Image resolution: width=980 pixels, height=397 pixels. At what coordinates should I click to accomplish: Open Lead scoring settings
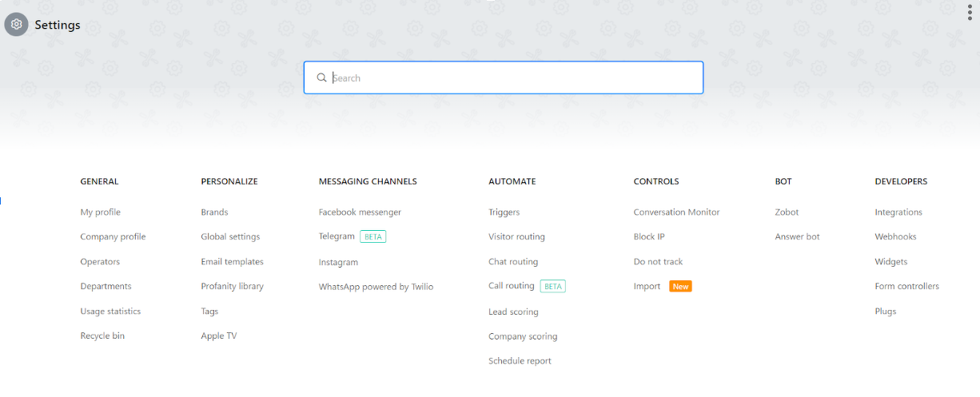coord(513,312)
